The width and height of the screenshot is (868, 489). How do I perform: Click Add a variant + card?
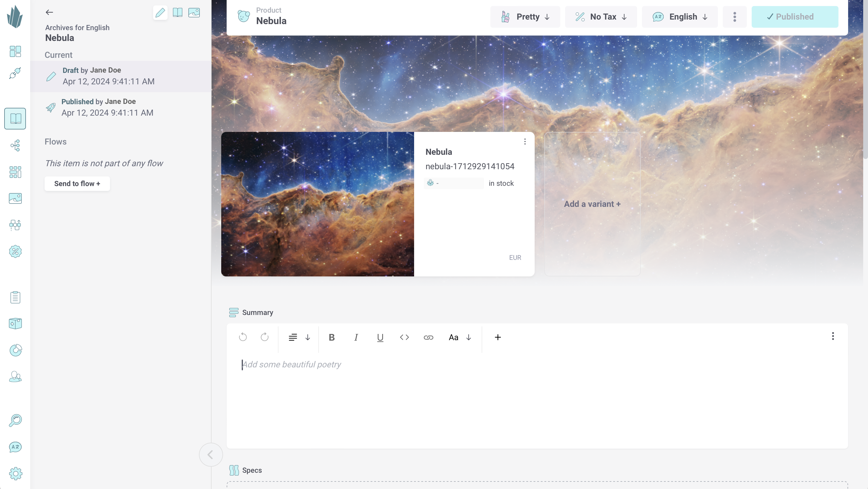(x=592, y=204)
